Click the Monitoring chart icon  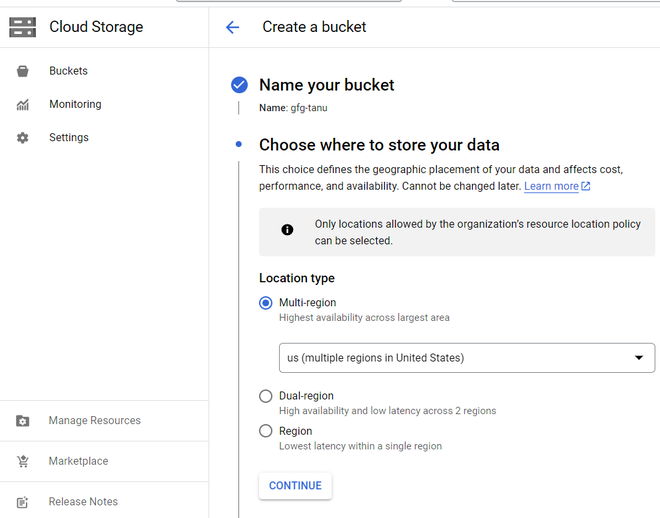[23, 105]
